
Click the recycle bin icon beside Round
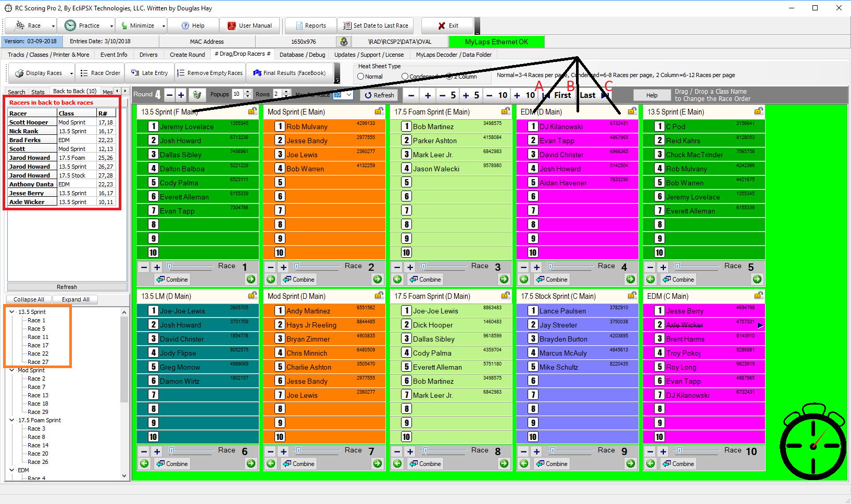point(197,95)
